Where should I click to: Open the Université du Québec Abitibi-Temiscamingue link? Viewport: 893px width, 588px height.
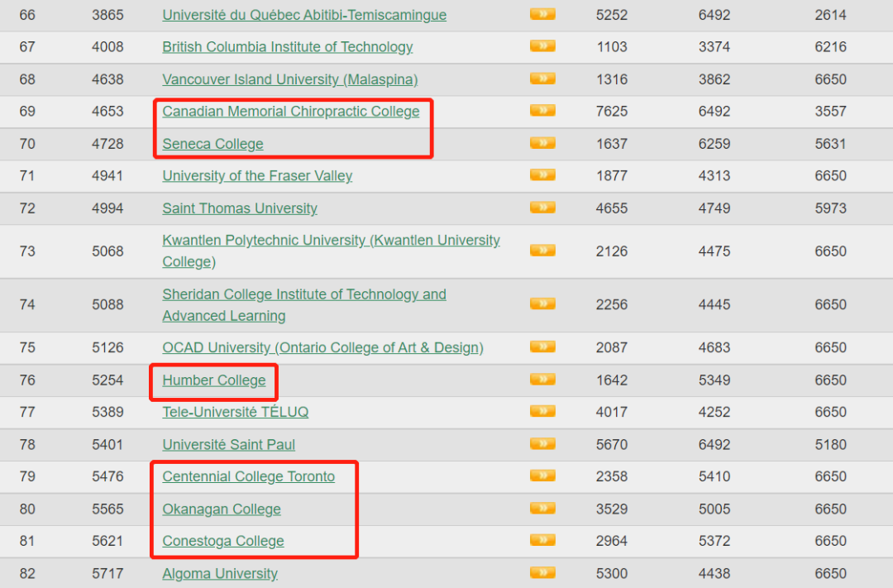click(x=304, y=15)
